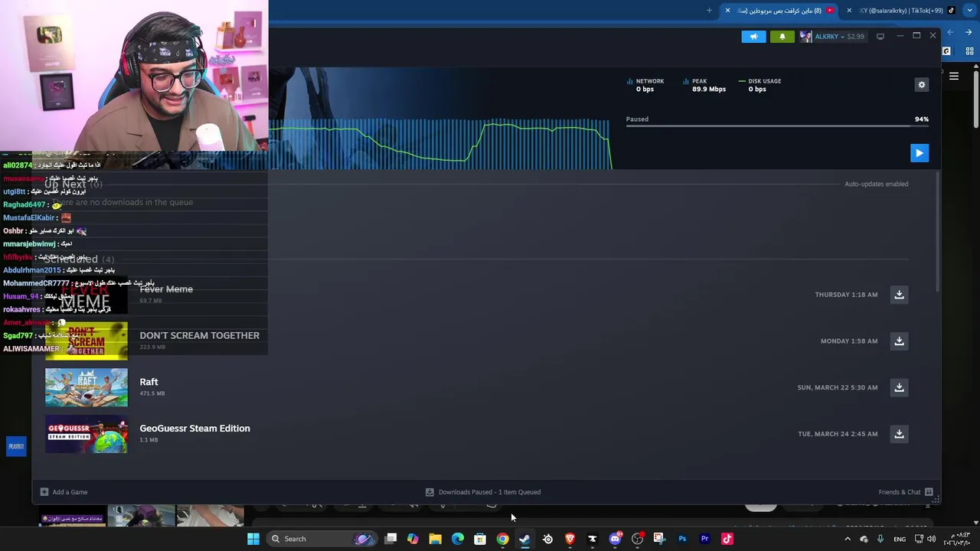Open Task View from taskbar
The width and height of the screenshot is (980, 551).
coord(390,539)
